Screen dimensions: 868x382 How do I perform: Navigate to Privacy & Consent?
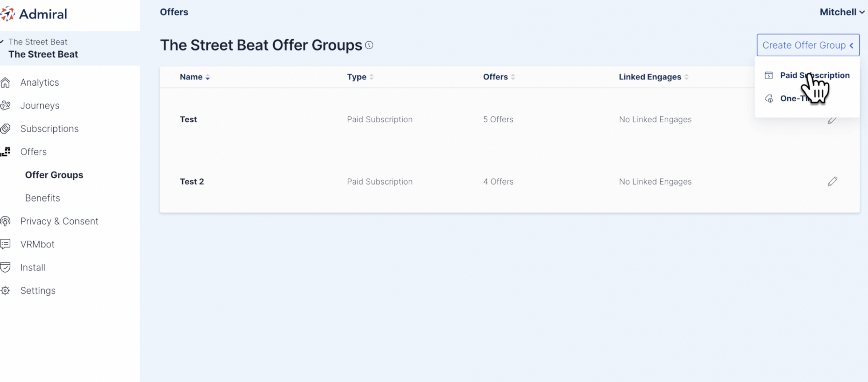pyautogui.click(x=59, y=221)
